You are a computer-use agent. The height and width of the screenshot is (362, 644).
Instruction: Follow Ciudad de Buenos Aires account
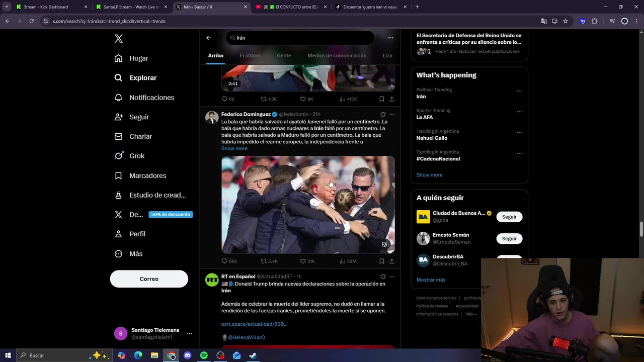pos(509,217)
